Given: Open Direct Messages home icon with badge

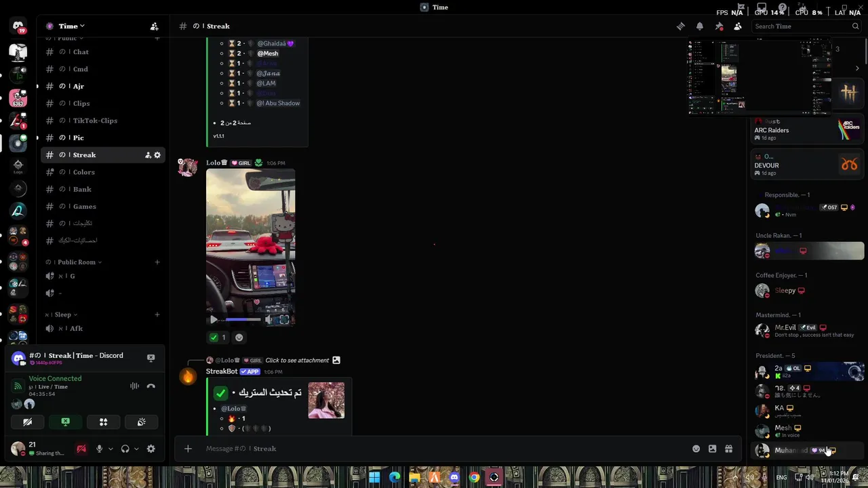Looking at the screenshot, I should click(18, 27).
